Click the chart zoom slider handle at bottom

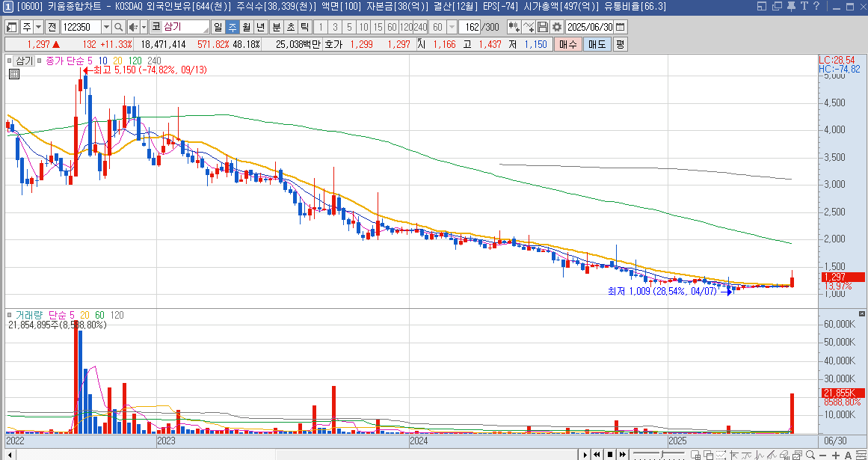pos(662,454)
